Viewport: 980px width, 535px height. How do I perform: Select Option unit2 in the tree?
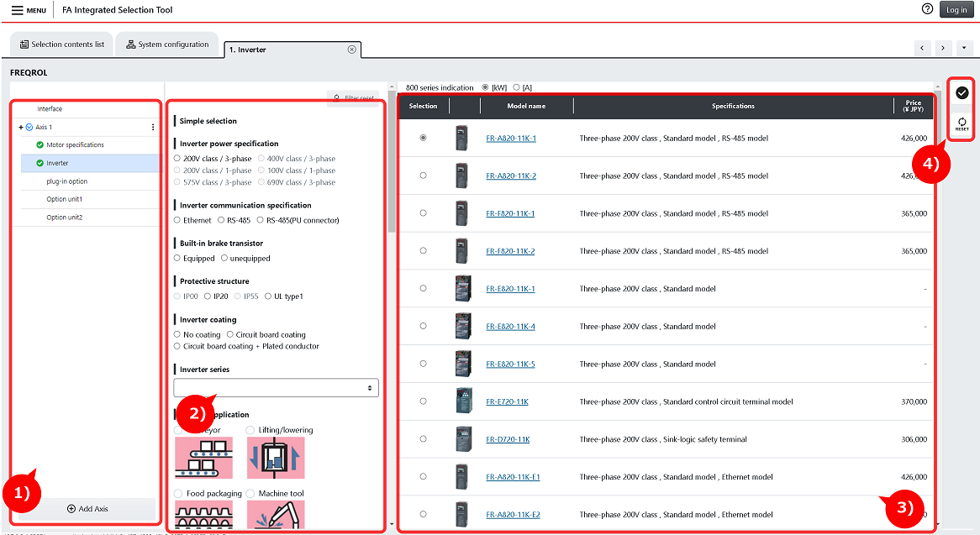[65, 218]
